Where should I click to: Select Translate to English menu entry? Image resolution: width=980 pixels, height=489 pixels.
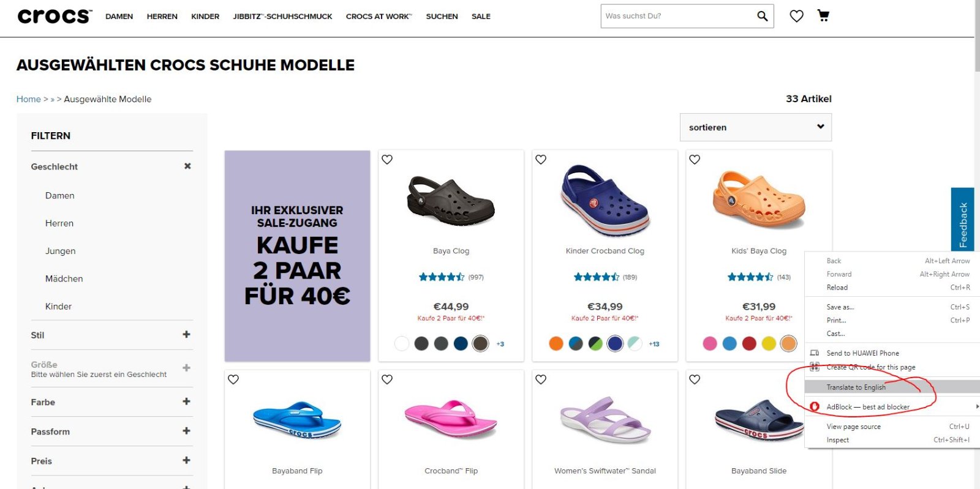click(x=856, y=387)
